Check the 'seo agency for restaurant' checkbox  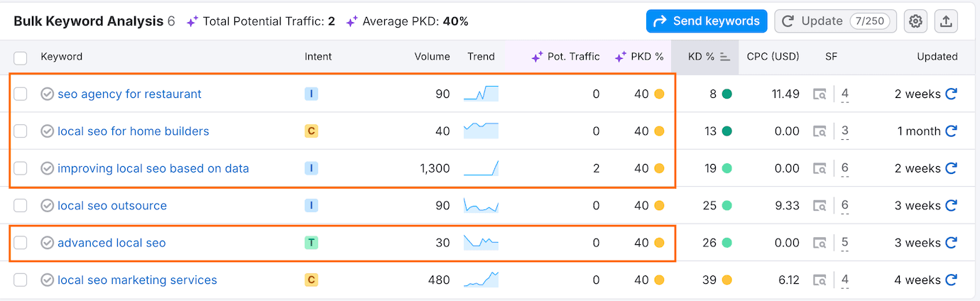click(21, 94)
